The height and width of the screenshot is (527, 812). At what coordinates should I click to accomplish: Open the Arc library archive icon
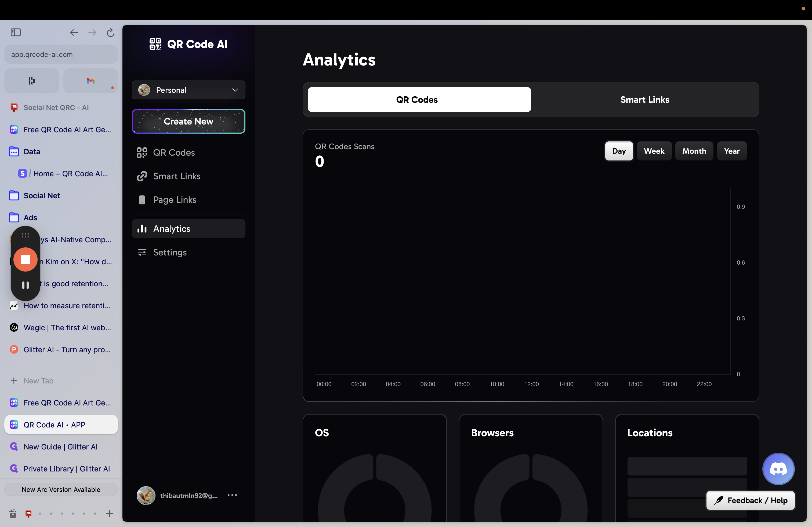[13, 514]
